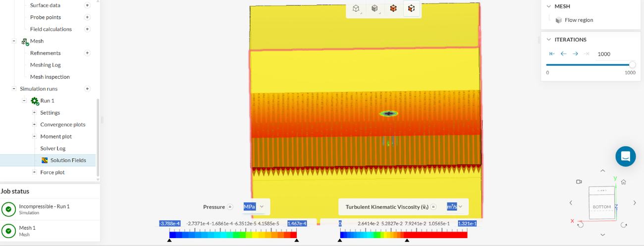The width and height of the screenshot is (644, 246).
Task: Click the Run 1 gear icon
Action: coord(35,101)
